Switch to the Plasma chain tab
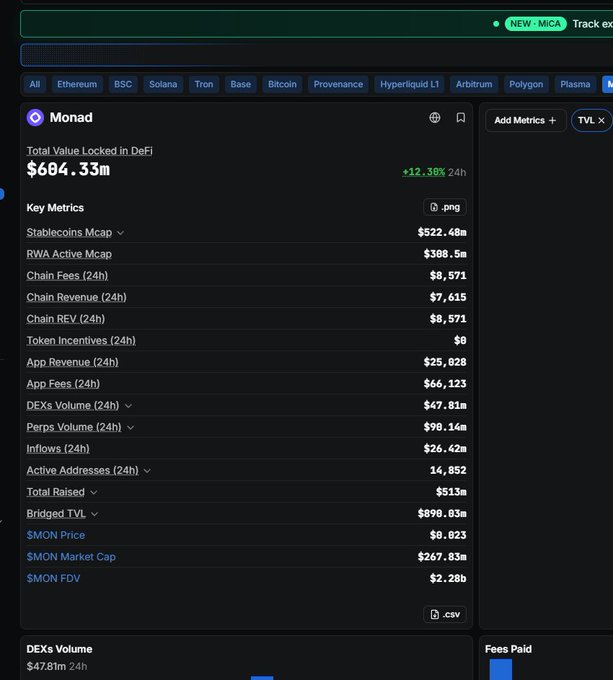The image size is (613, 680). [x=575, y=84]
